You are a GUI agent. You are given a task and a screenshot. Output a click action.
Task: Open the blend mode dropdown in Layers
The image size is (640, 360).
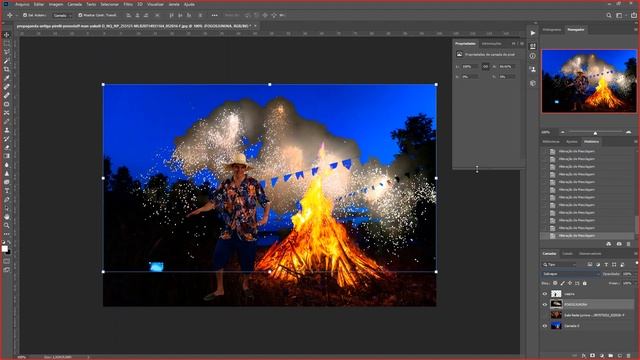point(571,274)
